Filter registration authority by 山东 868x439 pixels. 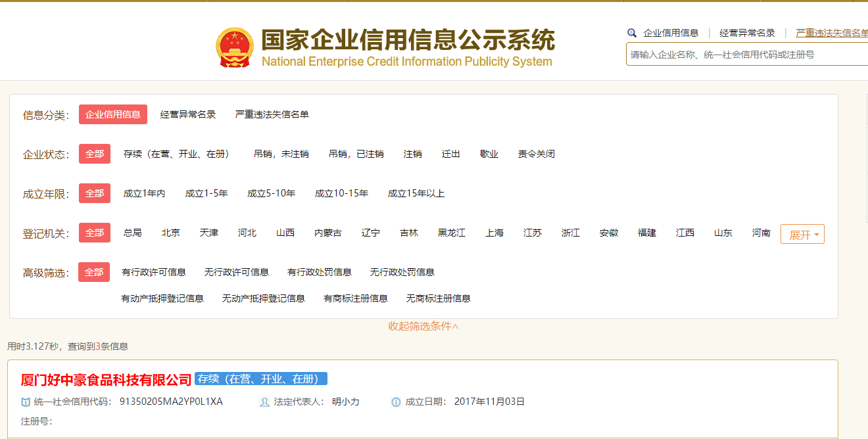click(x=723, y=233)
